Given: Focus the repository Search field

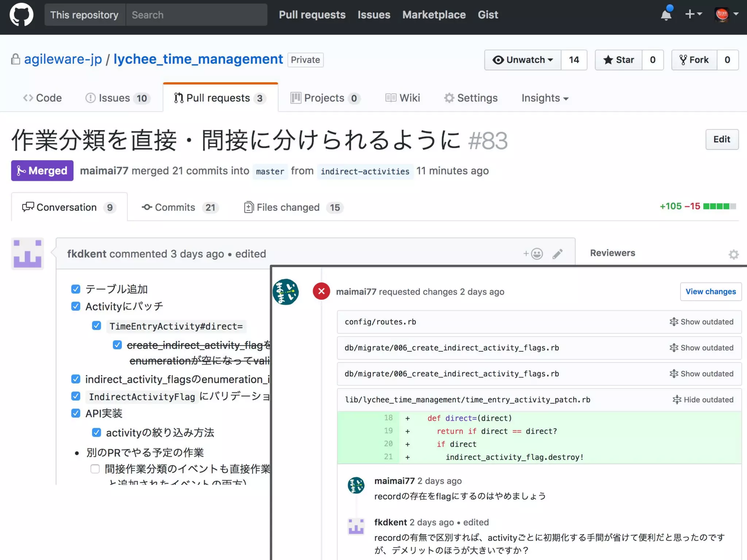Looking at the screenshot, I should tap(196, 15).
